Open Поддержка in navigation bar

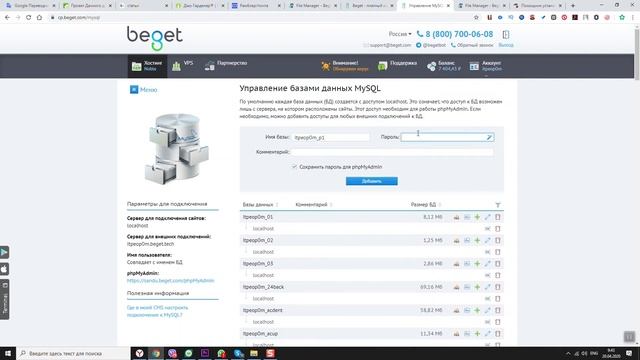point(397,66)
